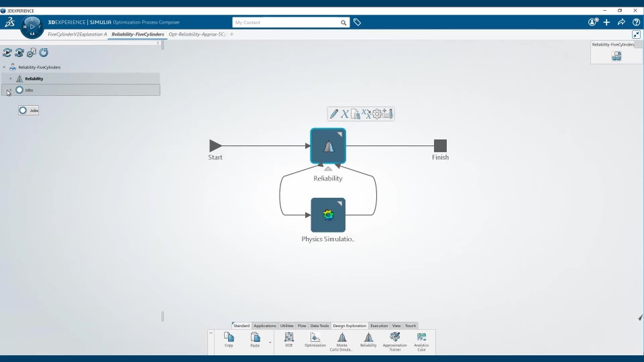Click the add-annotation pencil icon in floating toolbar

coord(388,114)
